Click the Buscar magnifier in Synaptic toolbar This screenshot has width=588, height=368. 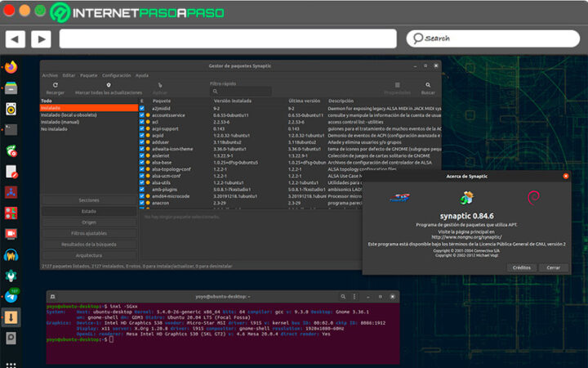[428, 85]
